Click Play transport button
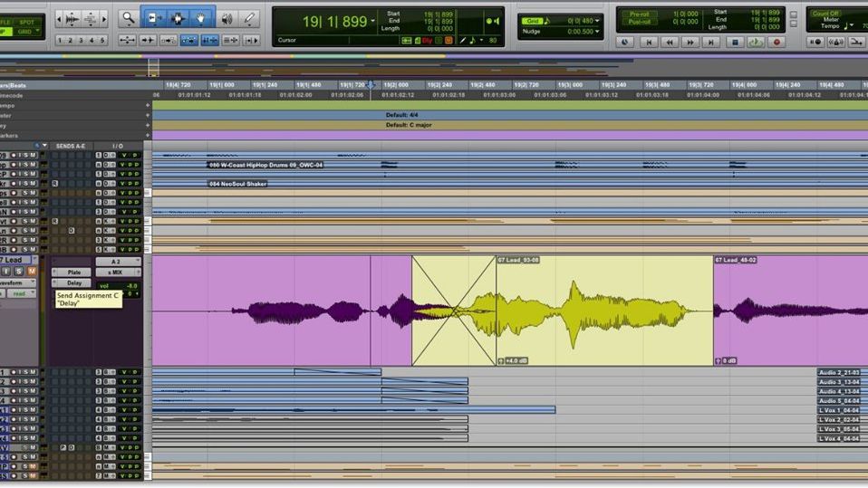 756,42
